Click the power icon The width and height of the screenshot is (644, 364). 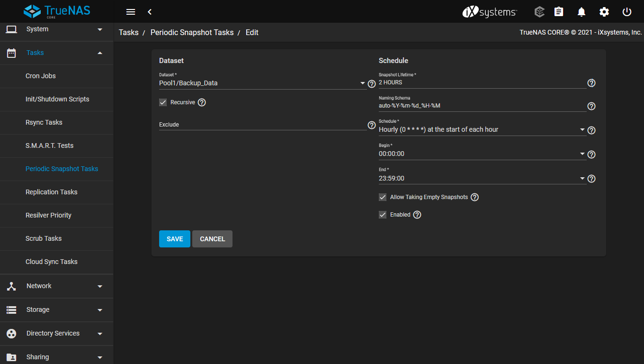point(627,12)
